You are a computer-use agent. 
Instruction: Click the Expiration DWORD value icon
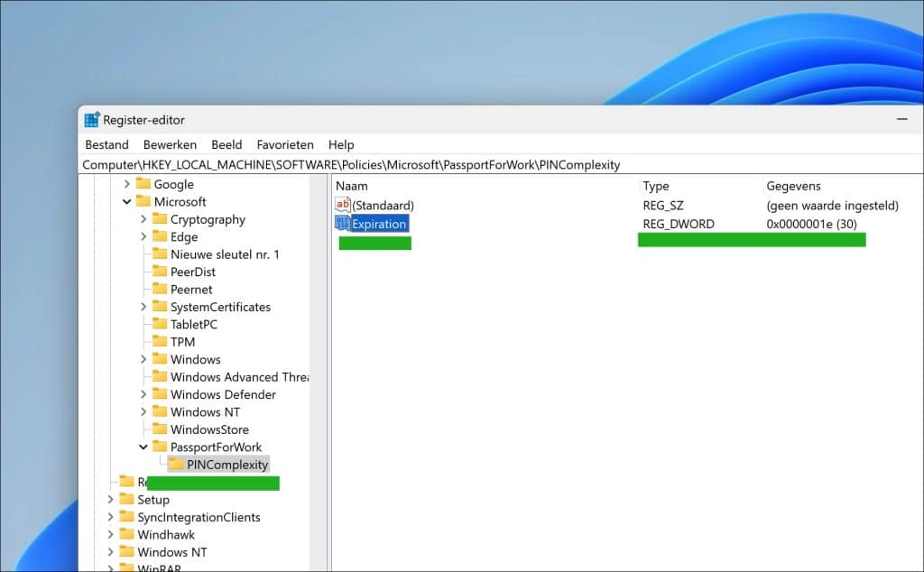tap(342, 223)
